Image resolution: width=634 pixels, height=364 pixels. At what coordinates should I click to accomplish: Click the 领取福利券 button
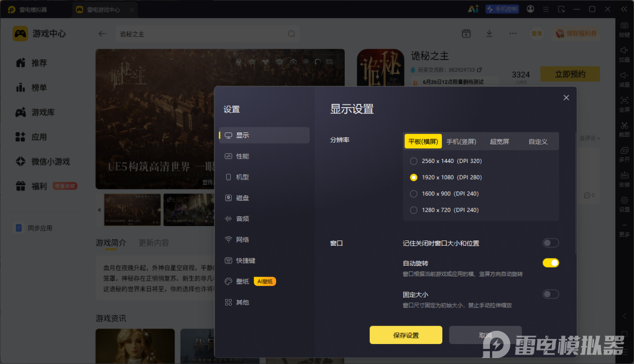click(576, 33)
